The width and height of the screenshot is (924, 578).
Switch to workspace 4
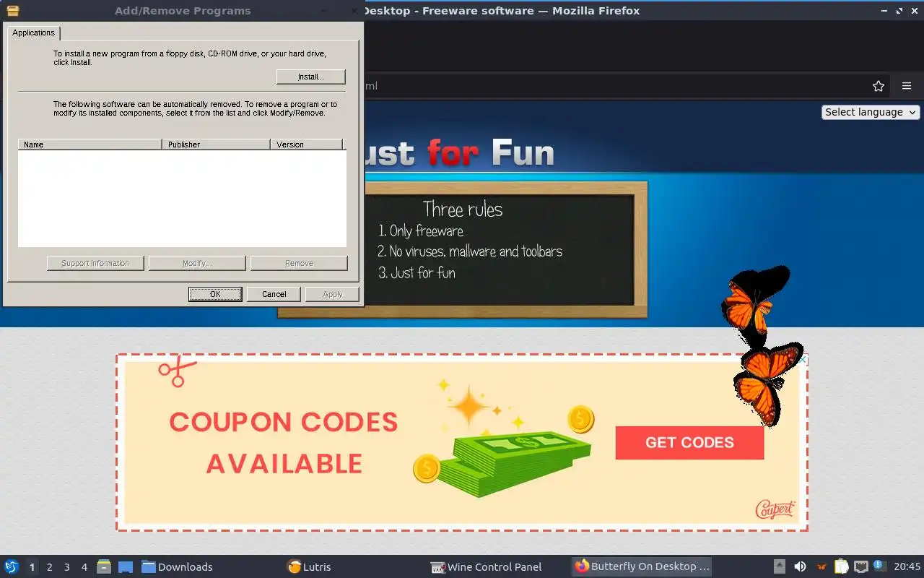[84, 567]
